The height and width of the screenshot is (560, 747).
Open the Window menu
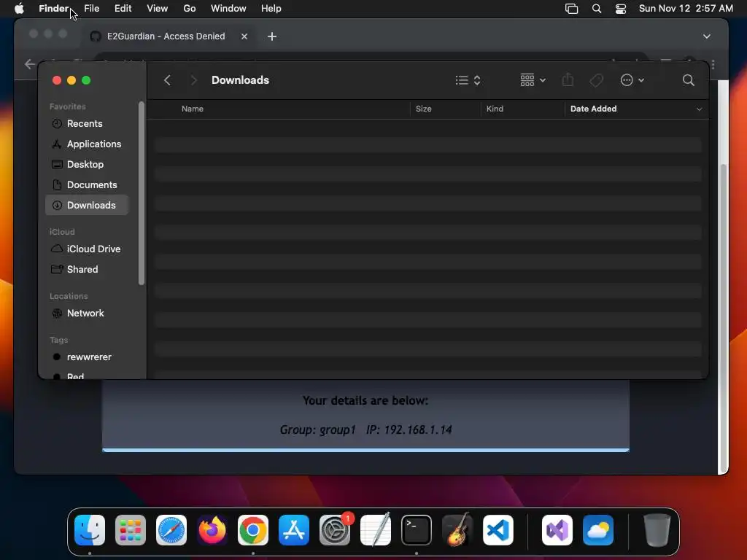pos(228,8)
